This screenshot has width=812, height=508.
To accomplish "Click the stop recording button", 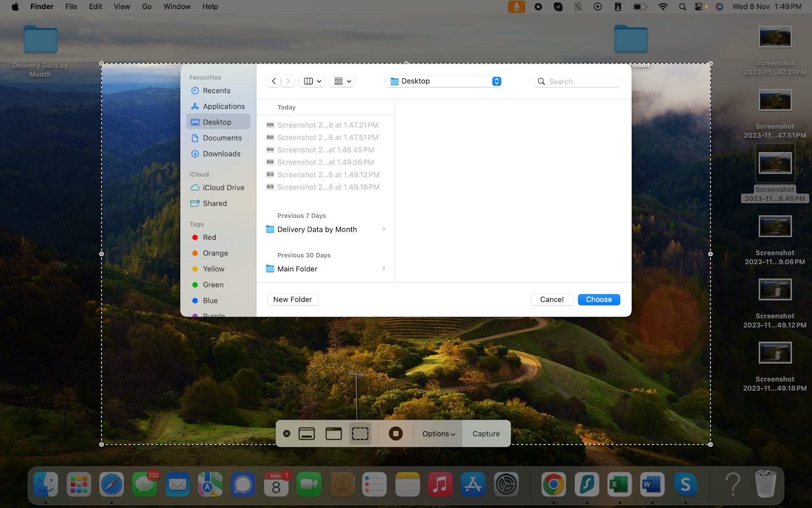I will [396, 434].
